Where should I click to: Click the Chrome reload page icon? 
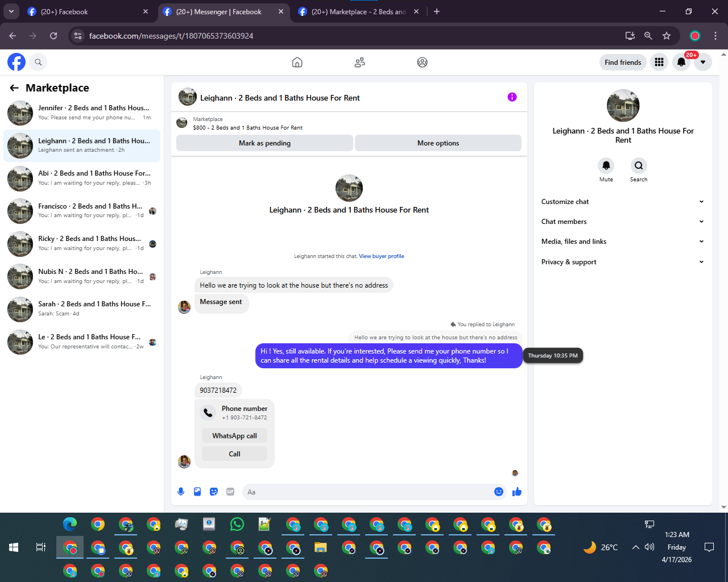click(x=53, y=36)
